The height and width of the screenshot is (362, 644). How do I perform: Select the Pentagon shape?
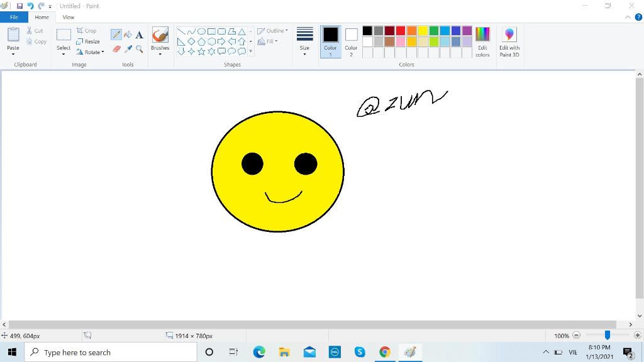pyautogui.click(x=201, y=41)
